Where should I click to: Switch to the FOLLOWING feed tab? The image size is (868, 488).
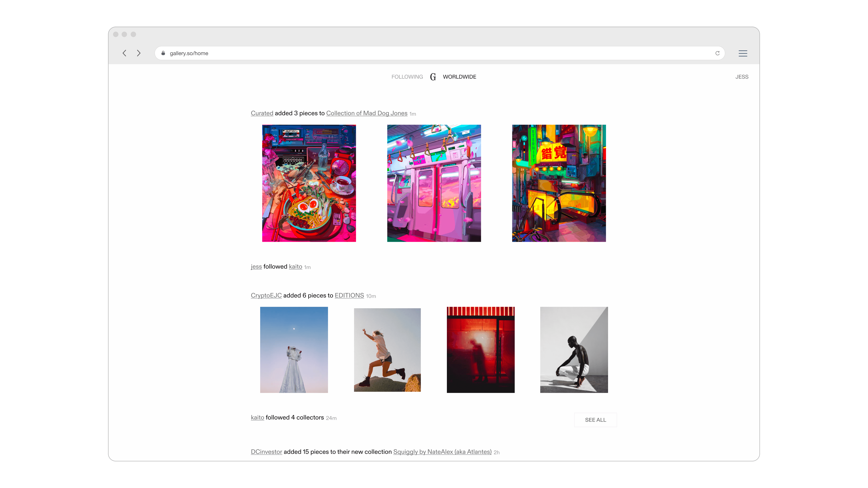[x=407, y=77]
